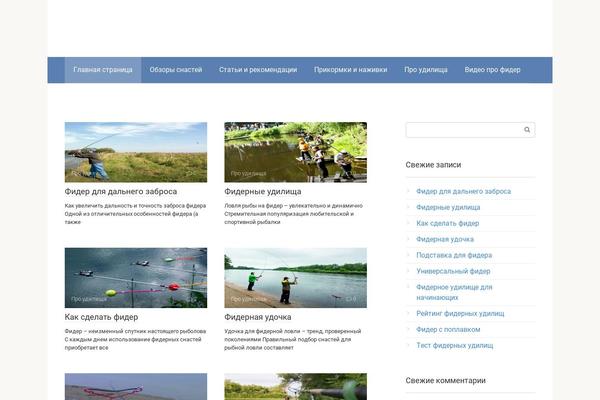Open the Главная страница menu item
The height and width of the screenshot is (400, 600).
[x=103, y=70]
